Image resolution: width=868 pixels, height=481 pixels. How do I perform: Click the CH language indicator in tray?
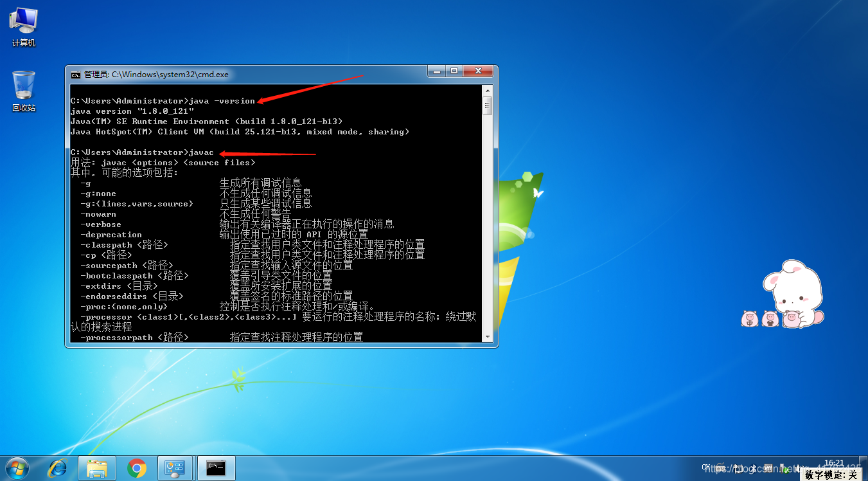click(x=706, y=467)
